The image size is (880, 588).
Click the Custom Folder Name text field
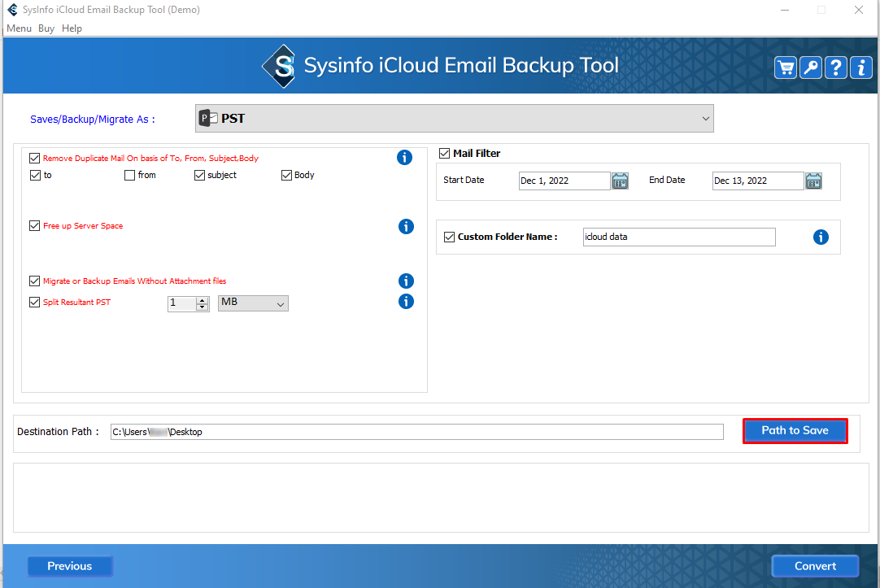(679, 237)
